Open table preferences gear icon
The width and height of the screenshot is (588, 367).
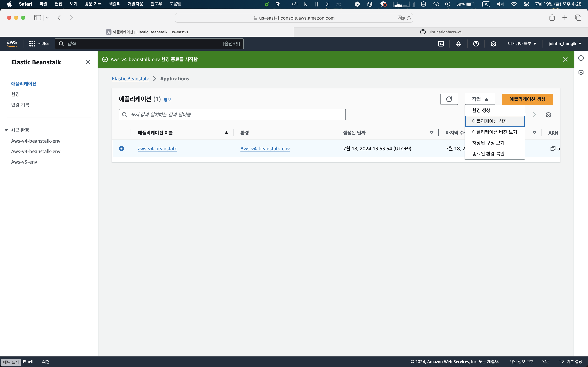click(548, 115)
